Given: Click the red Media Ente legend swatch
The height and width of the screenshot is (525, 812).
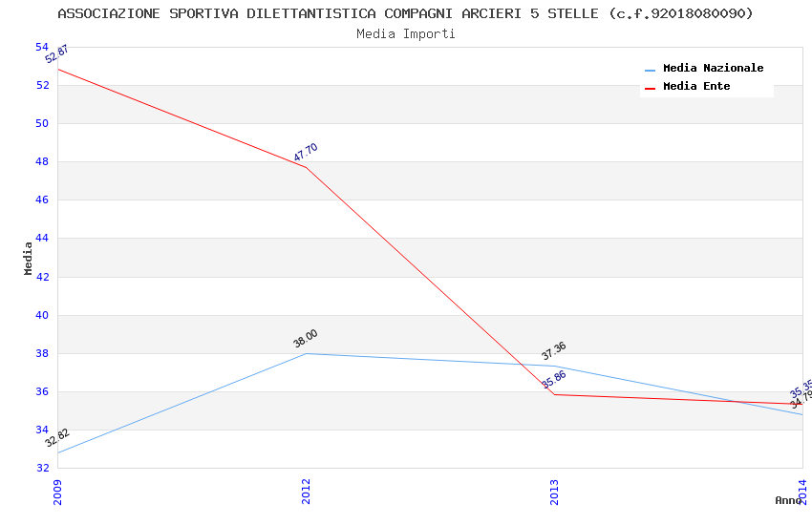Looking at the screenshot, I should [x=651, y=88].
